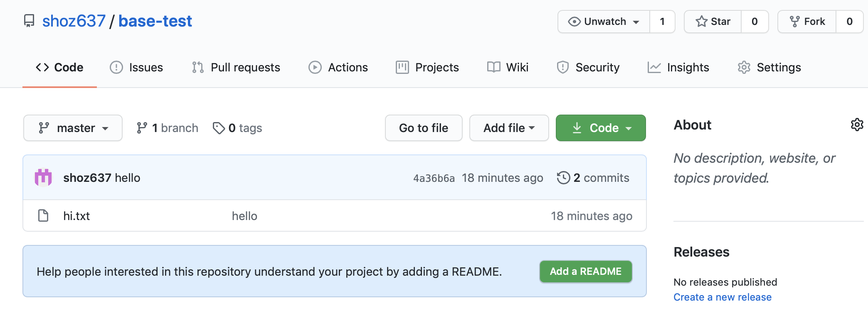
Task: Toggle Unwatch for this repository
Action: (604, 22)
